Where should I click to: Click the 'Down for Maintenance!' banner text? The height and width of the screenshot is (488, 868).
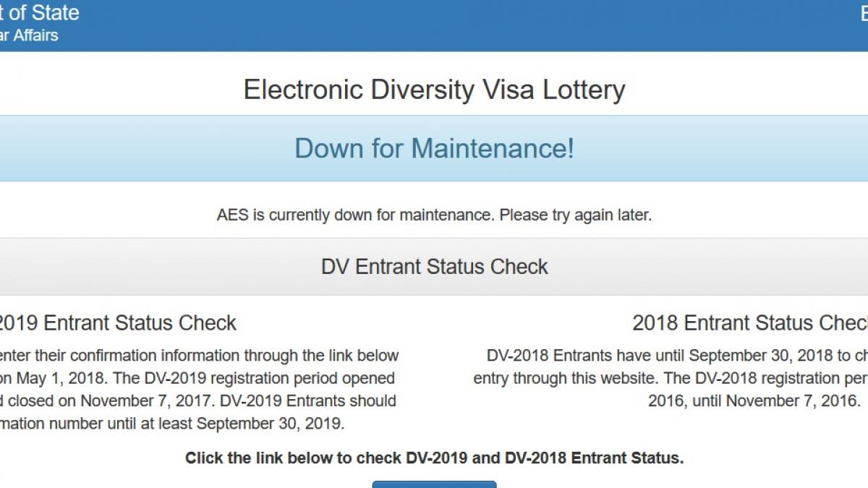point(434,148)
